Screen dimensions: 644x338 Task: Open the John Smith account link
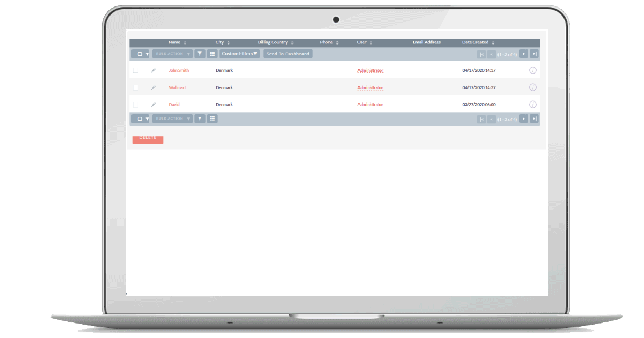179,70
